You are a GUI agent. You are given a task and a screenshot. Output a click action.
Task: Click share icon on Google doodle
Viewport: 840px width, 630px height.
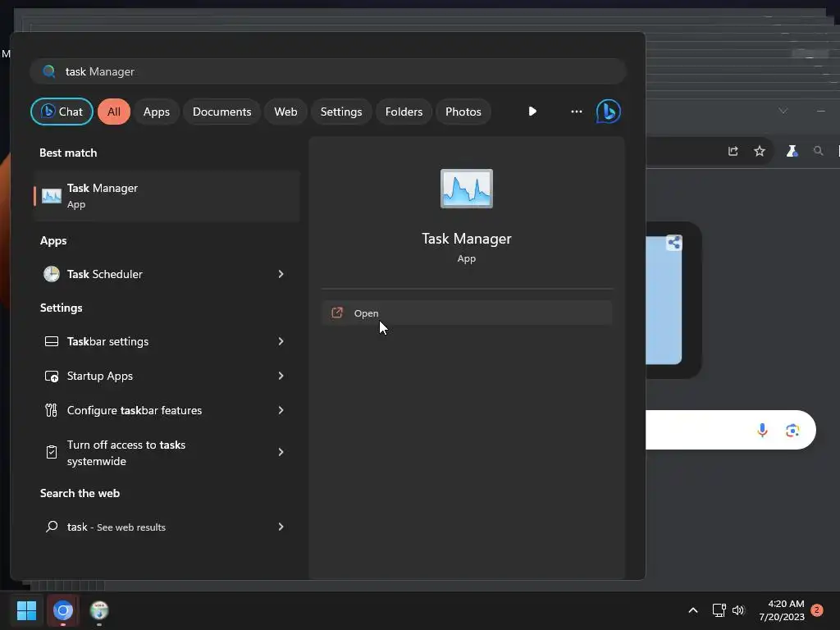click(674, 243)
